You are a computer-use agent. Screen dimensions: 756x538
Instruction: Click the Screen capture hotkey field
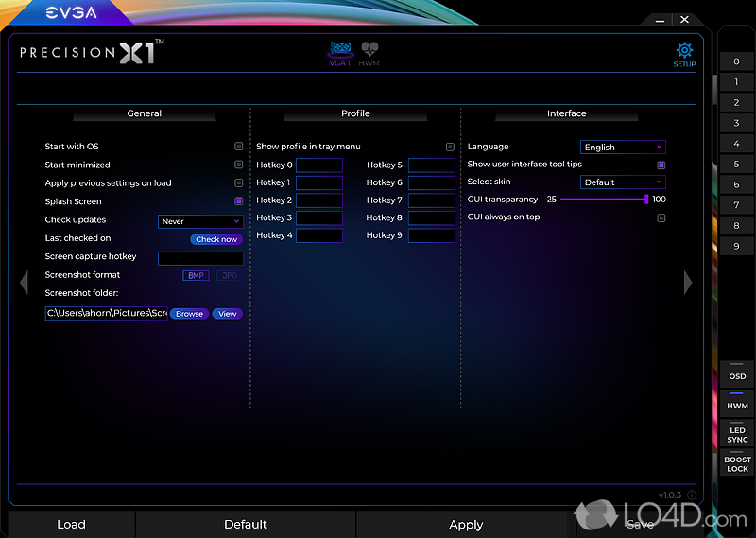(x=200, y=257)
